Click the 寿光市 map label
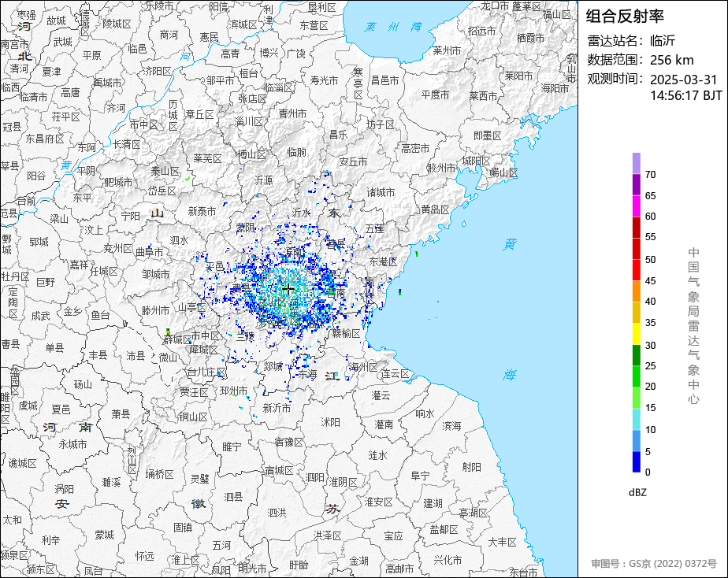 [324, 80]
